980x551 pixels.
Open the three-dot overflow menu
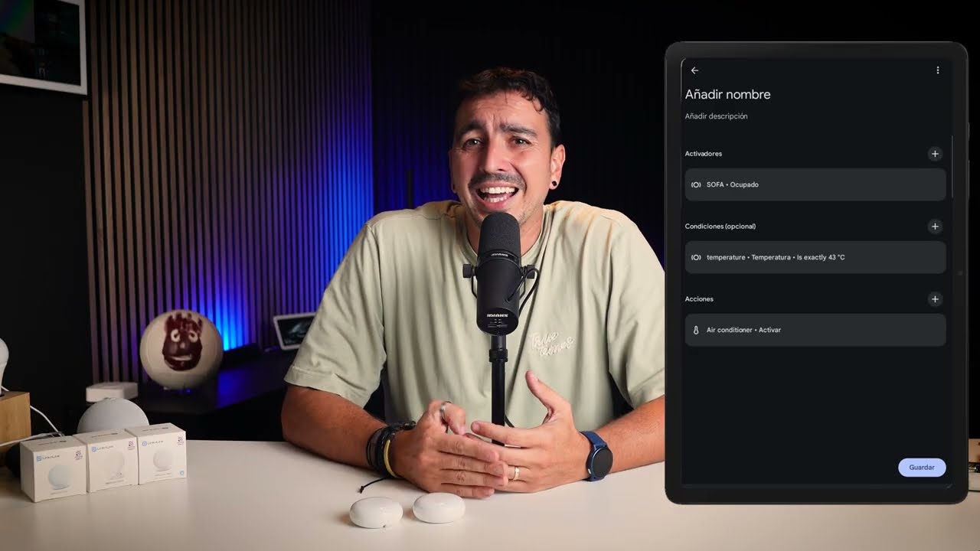tap(937, 70)
